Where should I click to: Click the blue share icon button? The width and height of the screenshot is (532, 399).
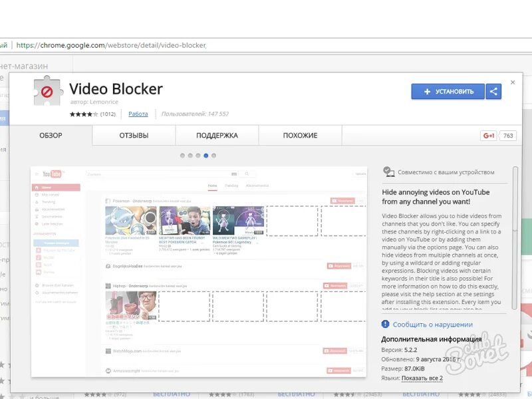[493, 92]
